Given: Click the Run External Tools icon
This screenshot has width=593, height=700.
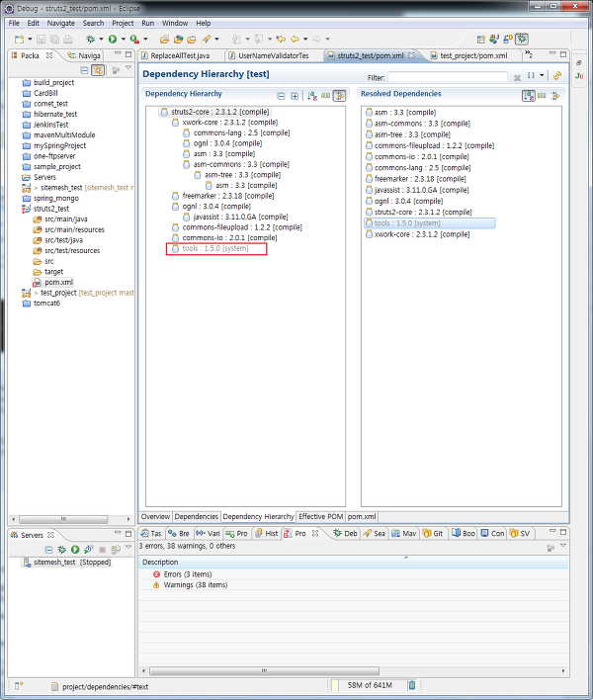Looking at the screenshot, I should point(134,40).
